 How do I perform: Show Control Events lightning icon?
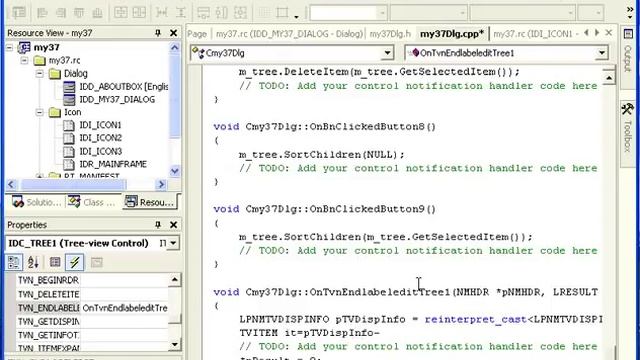75,262
